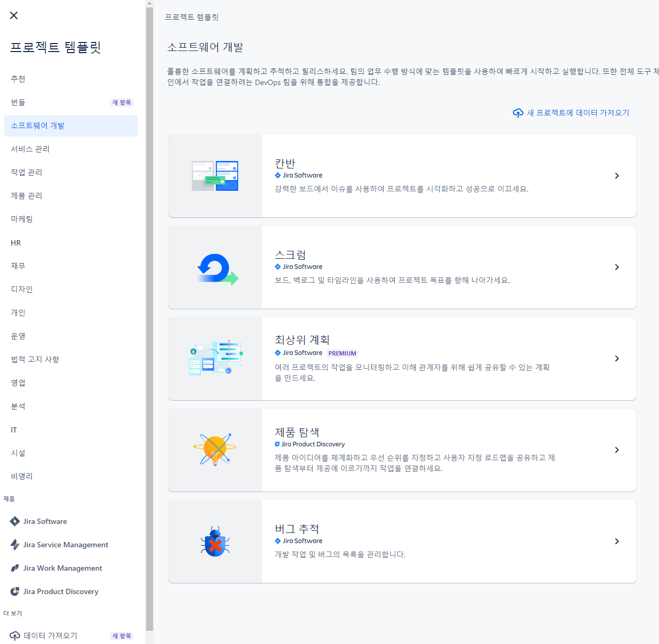Open 데이터 가져오기 in the sidebar
The image size is (659, 644).
[x=71, y=635]
